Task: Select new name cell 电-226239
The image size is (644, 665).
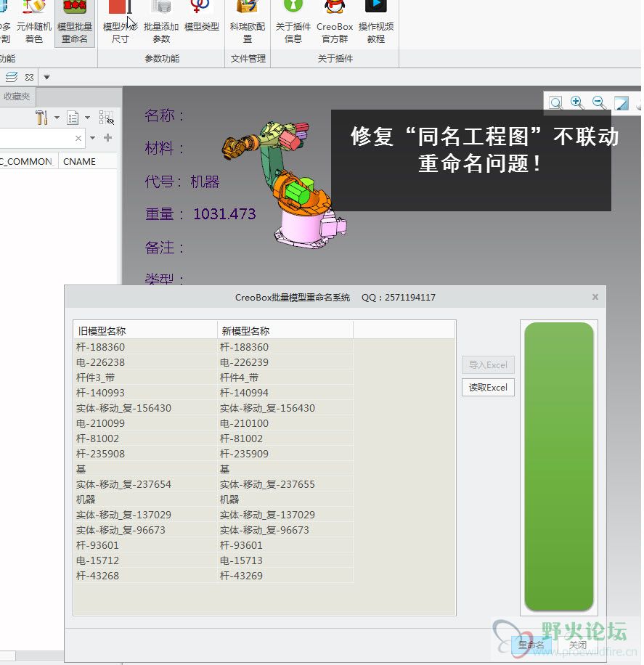Action: pyautogui.click(x=285, y=362)
